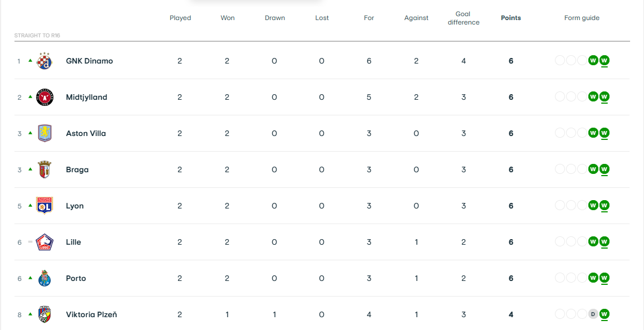Click the Lyon club crest
The width and height of the screenshot is (644, 330).
coord(45,206)
